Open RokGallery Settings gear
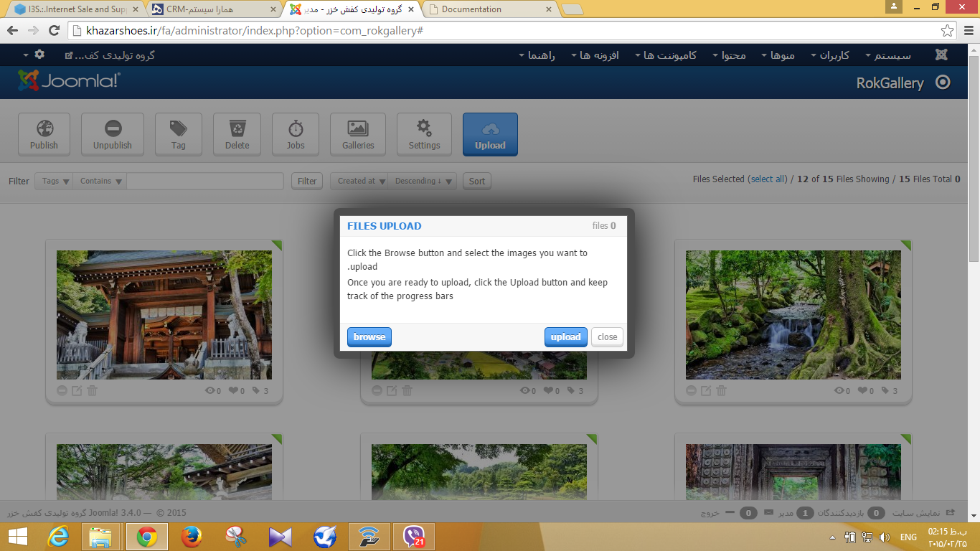The height and width of the screenshot is (551, 980). [424, 134]
